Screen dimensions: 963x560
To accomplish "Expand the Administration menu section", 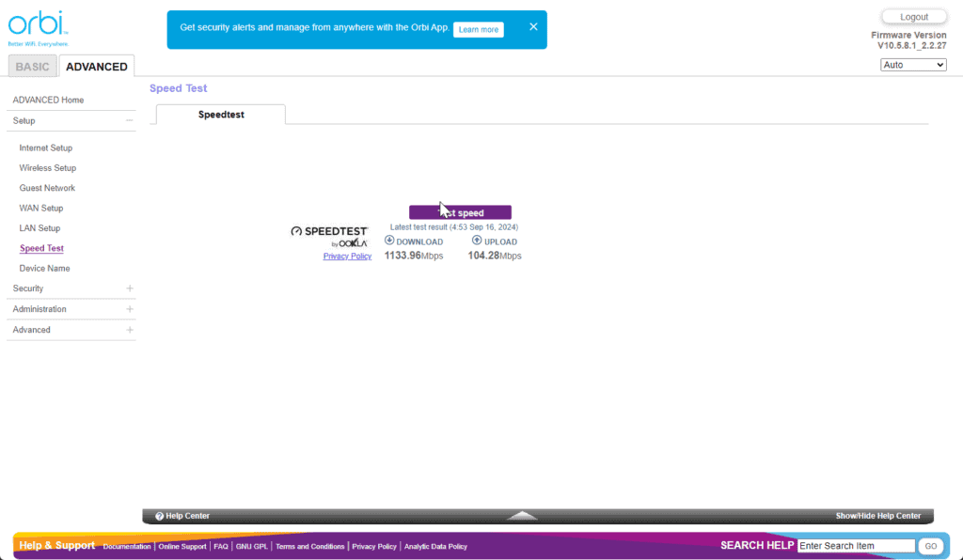I will pos(130,309).
